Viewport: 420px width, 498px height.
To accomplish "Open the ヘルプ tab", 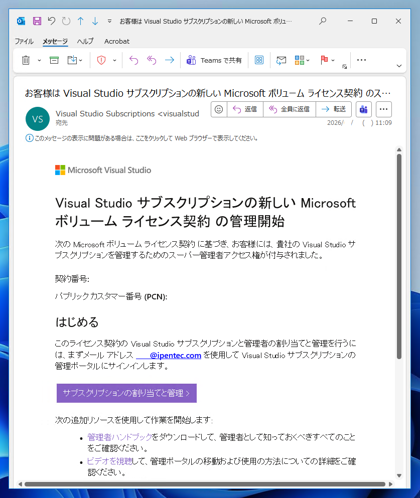I will coord(85,41).
